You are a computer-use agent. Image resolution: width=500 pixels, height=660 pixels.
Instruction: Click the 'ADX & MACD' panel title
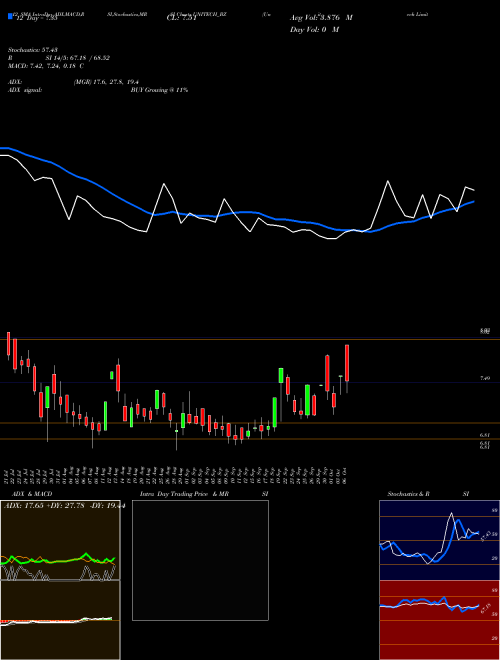(x=32, y=494)
